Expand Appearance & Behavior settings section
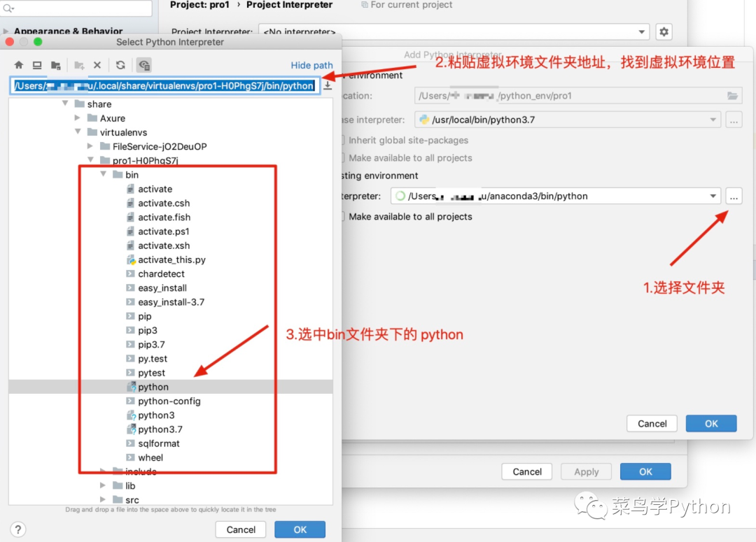Screen dimensions: 756x542 [6, 31]
